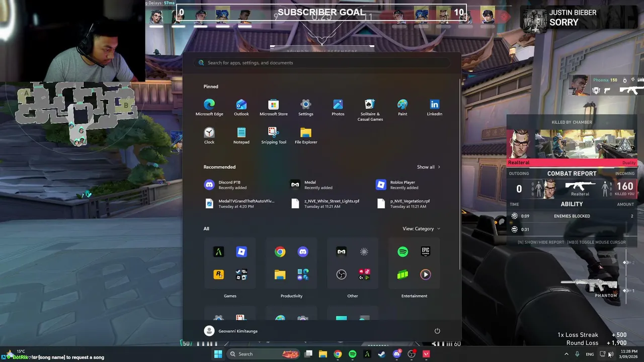This screenshot has height=362, width=644.
Task: Expand the Games category's small apps group
Action: 242,275
